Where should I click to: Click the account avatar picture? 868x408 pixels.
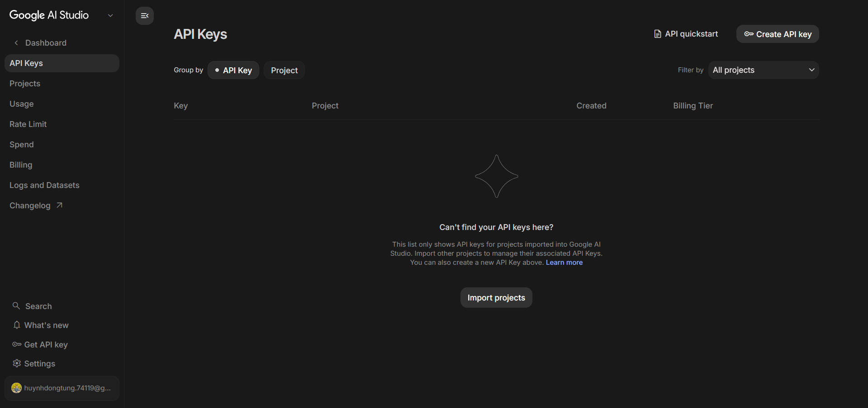16,388
